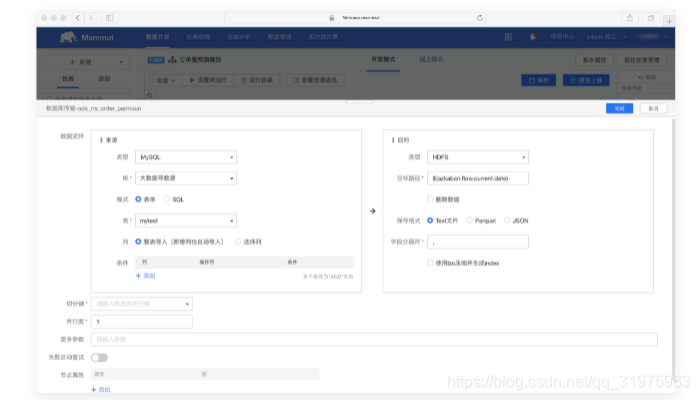Click the plus icon of 添加 under 条件
The width and height of the screenshot is (700, 400).
click(x=138, y=276)
